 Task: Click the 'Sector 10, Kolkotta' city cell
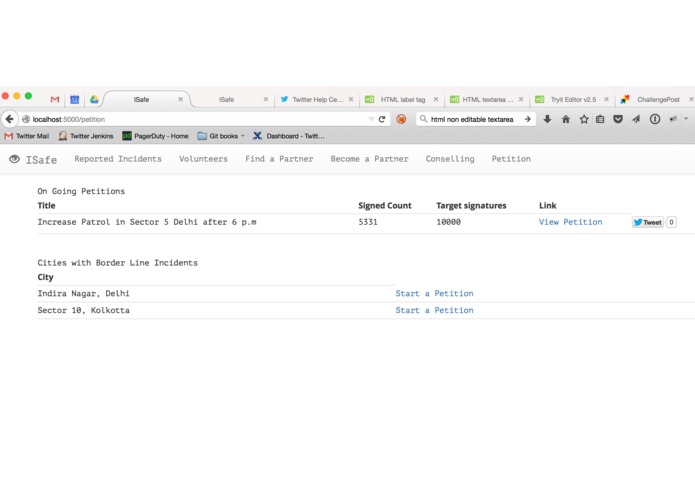coord(83,310)
